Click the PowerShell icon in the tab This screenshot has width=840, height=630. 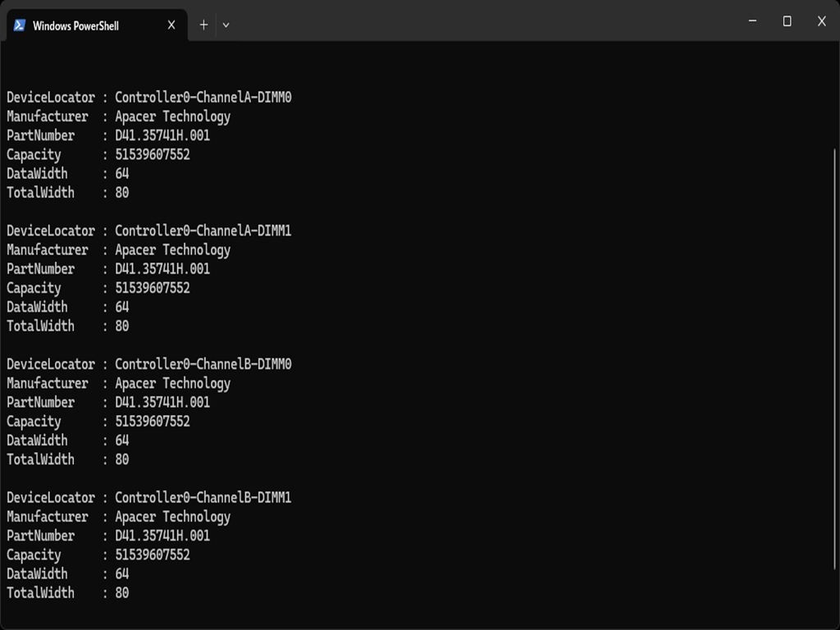[x=20, y=25]
